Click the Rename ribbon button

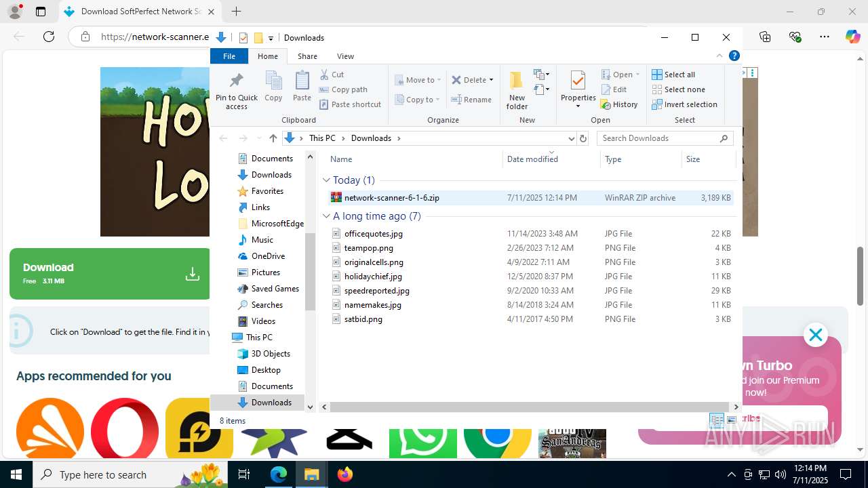click(x=473, y=100)
